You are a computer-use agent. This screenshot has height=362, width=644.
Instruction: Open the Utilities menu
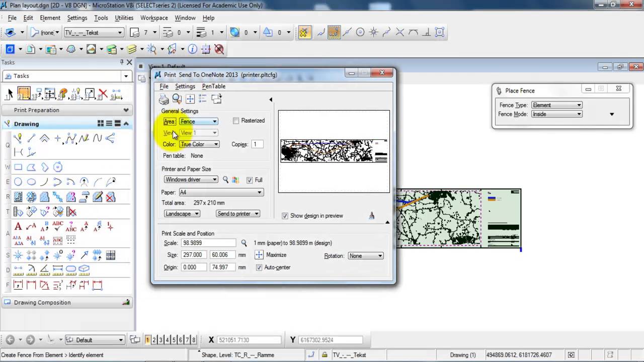click(x=124, y=18)
